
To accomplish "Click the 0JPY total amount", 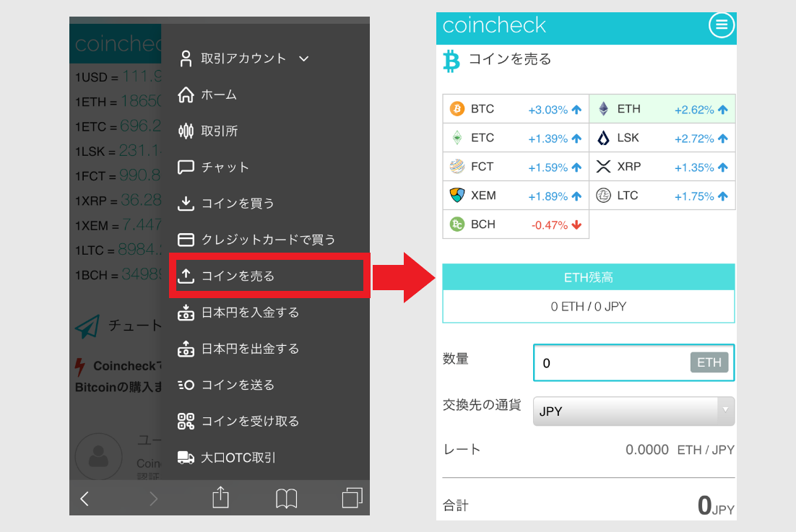I will [x=715, y=505].
